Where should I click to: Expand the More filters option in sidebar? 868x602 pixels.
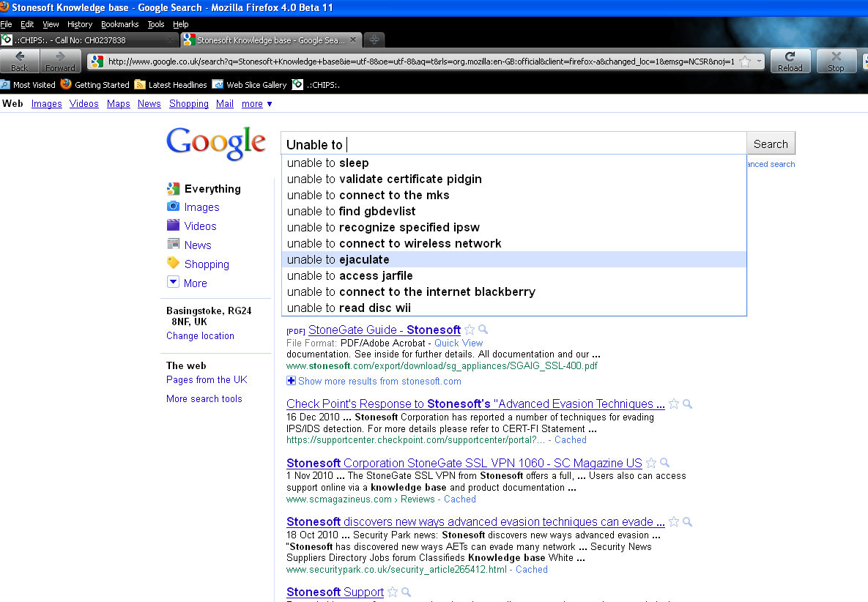pyautogui.click(x=187, y=283)
